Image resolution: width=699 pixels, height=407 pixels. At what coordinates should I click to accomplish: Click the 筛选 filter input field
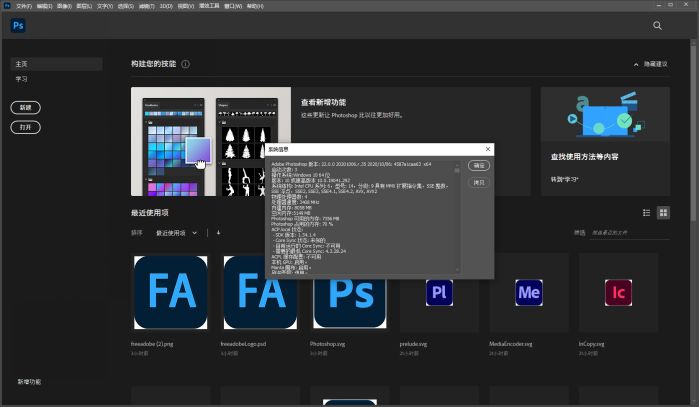[629, 233]
